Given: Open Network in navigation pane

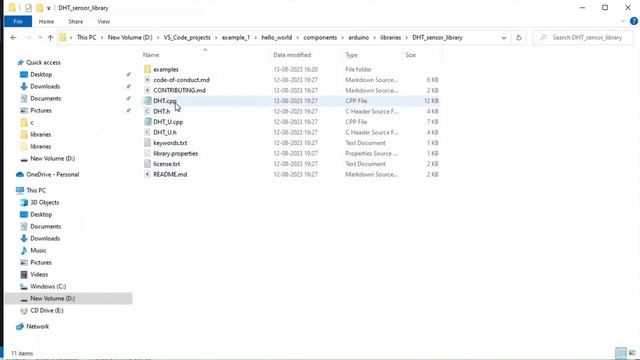Looking at the screenshot, I should click(x=38, y=327).
